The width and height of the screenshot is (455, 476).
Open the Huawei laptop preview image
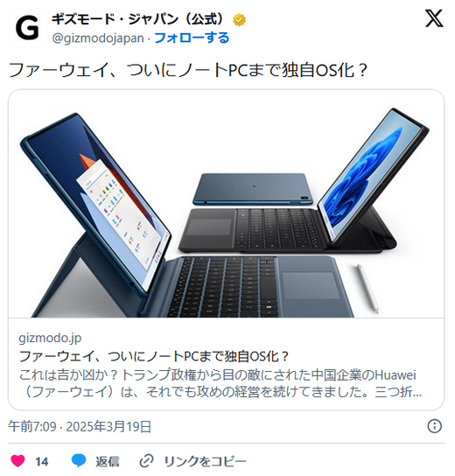(226, 204)
